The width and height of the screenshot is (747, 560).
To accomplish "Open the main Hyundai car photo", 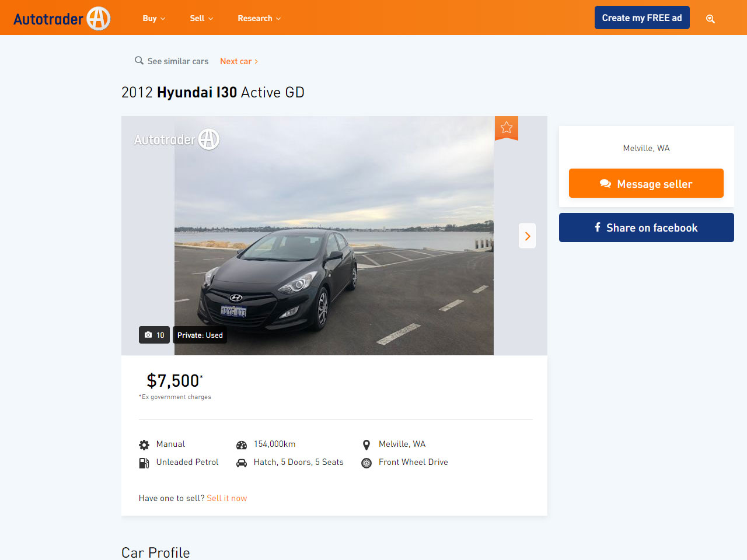I will coord(334,236).
